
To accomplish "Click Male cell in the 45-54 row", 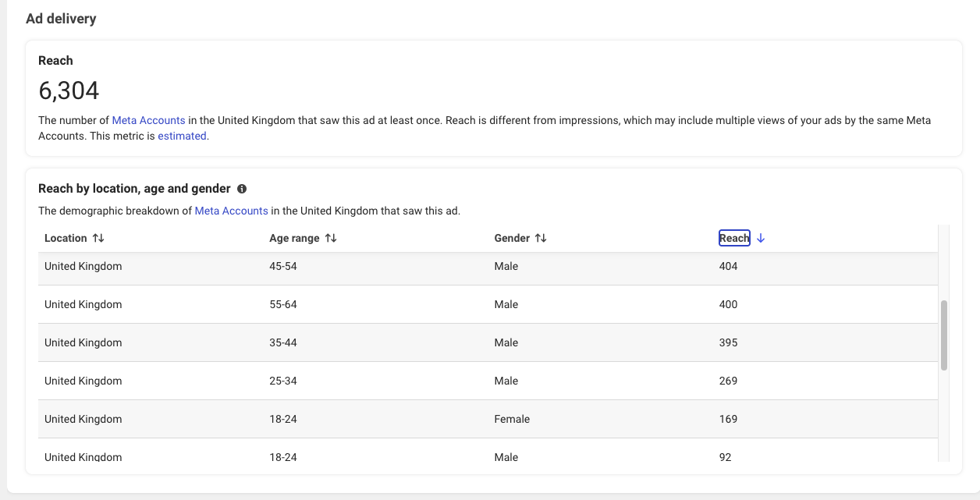I will click(506, 266).
